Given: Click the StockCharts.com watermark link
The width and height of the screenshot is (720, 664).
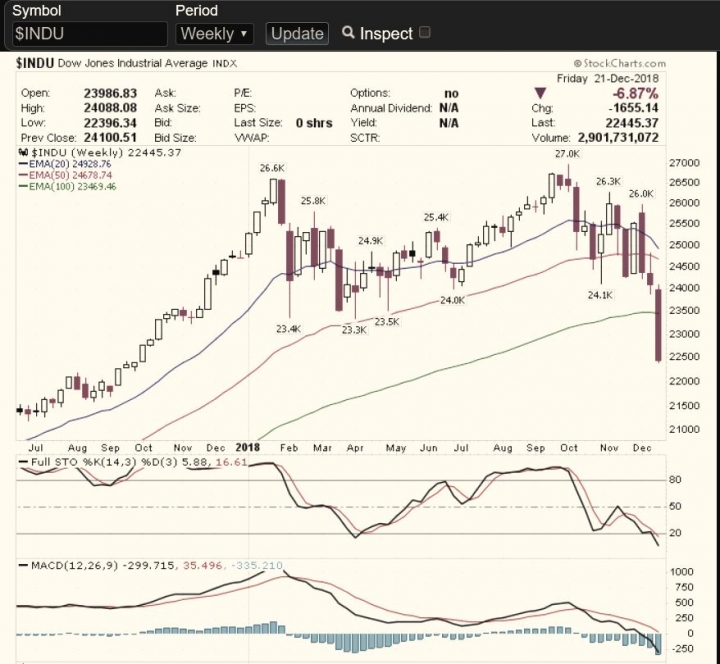Looking at the screenshot, I should coord(619,63).
